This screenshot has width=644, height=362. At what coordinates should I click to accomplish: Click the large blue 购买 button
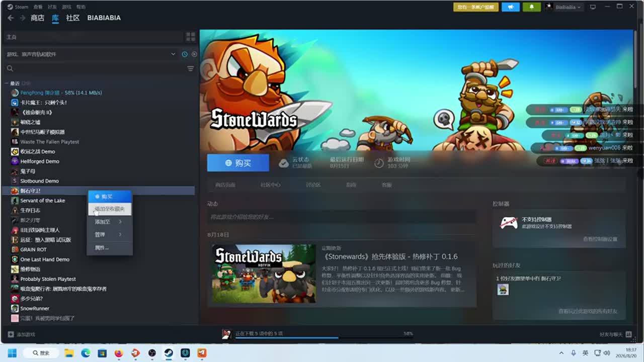point(238,163)
